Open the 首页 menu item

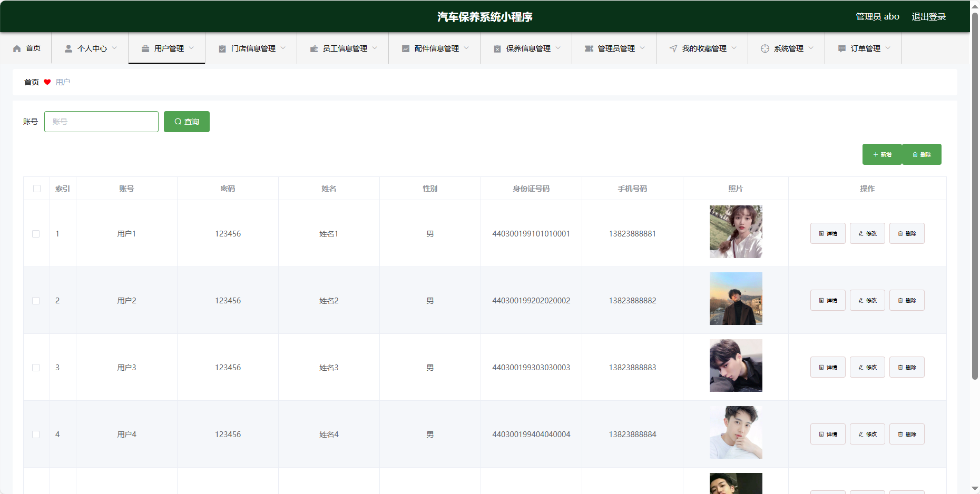point(26,48)
